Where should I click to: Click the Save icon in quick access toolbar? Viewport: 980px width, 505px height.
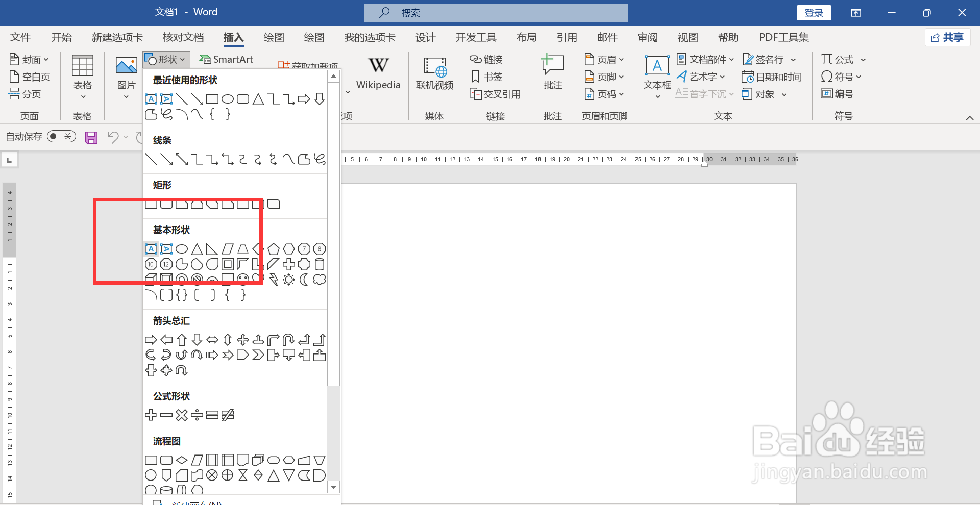(91, 137)
